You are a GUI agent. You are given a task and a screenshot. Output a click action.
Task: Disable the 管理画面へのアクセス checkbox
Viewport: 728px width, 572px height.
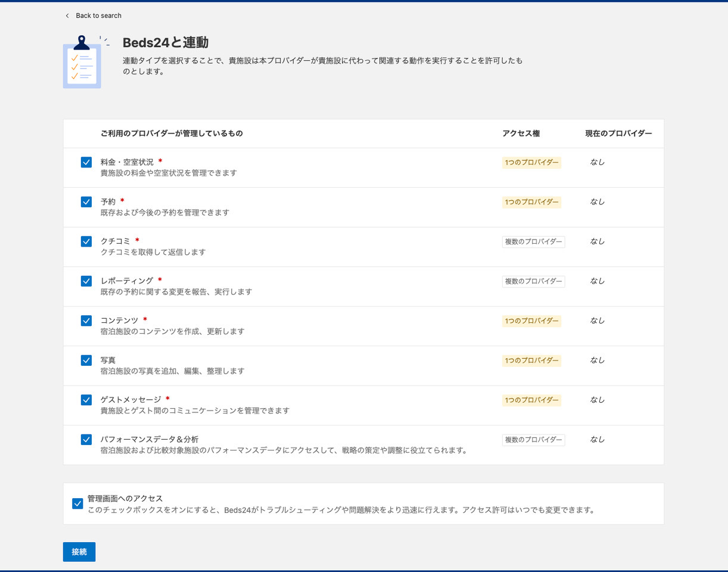pyautogui.click(x=77, y=503)
